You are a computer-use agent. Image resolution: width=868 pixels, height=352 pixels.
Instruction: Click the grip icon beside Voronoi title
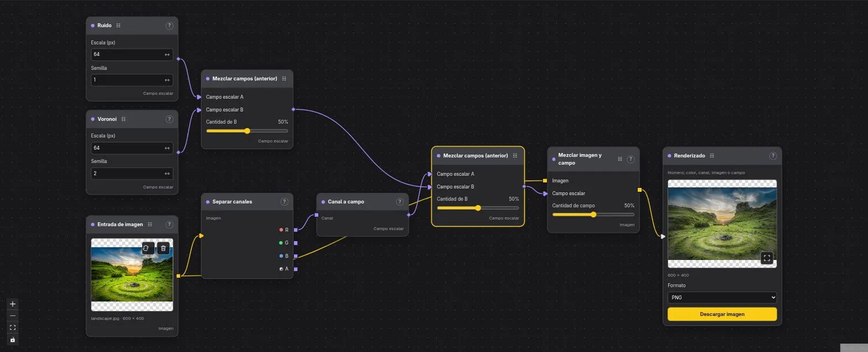[x=123, y=119]
